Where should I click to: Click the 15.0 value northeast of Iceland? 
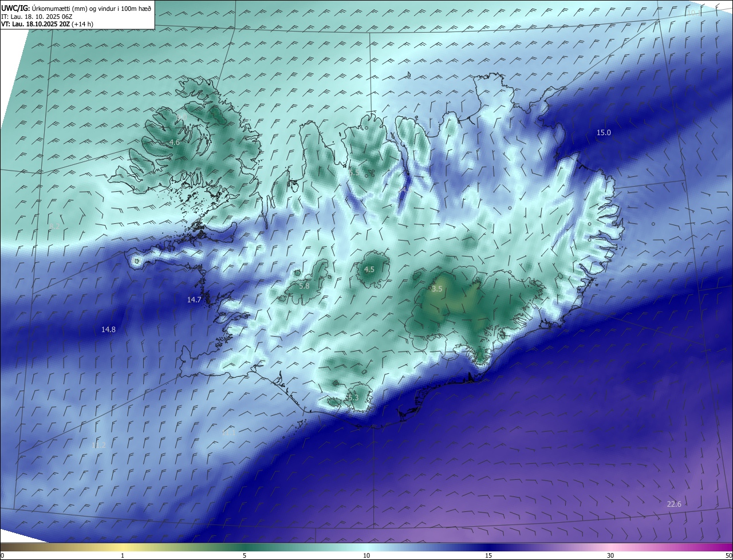604,132
